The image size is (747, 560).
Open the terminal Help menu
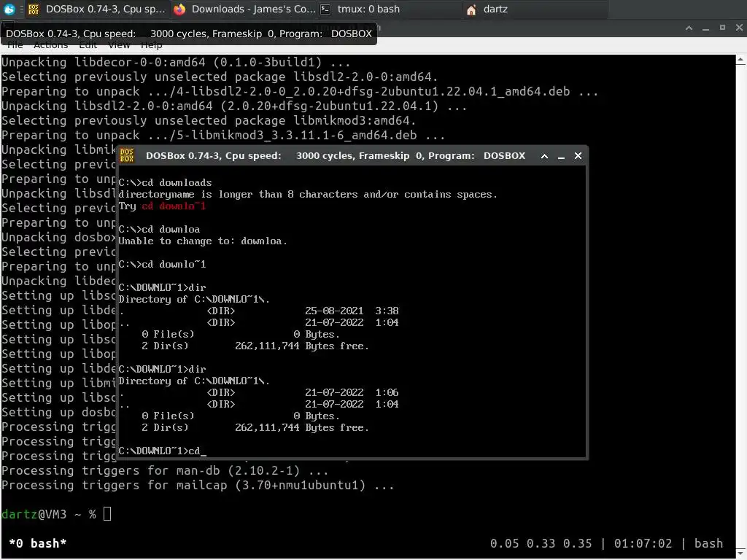coord(152,44)
